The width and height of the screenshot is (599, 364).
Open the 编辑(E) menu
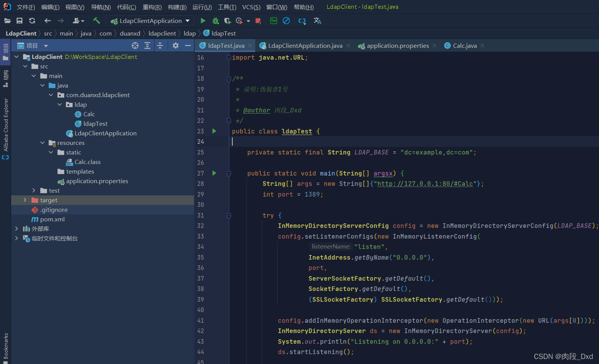pyautogui.click(x=51, y=7)
